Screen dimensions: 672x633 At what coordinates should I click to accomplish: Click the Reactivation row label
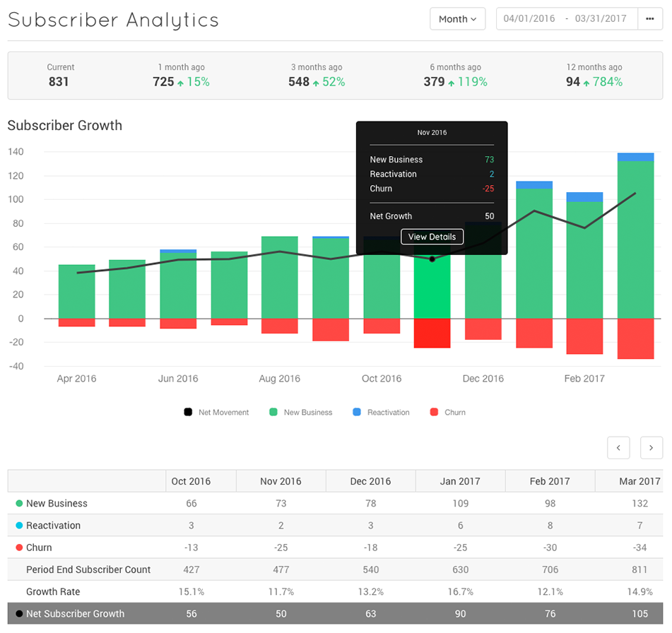coord(53,526)
